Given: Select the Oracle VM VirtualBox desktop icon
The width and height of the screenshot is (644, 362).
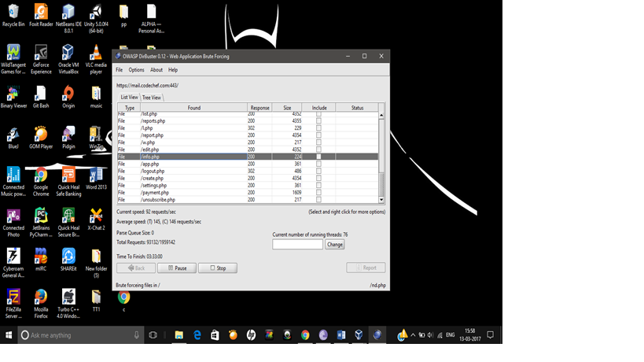Looking at the screenshot, I should 68,60.
